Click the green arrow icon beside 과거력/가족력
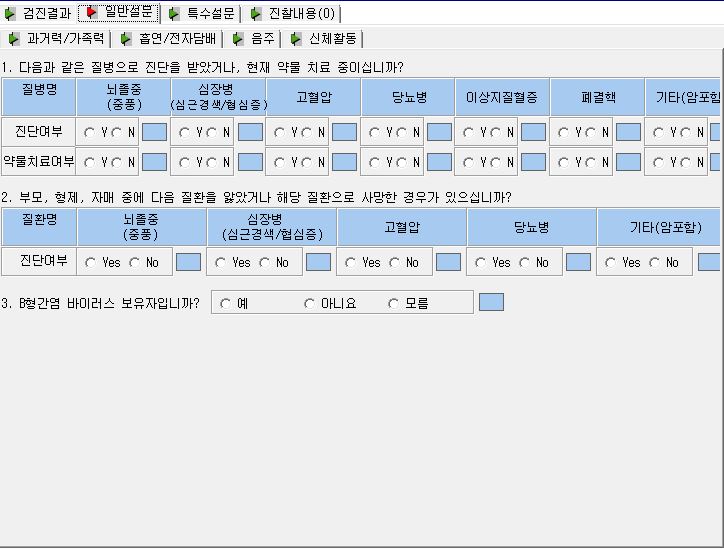Screen dimensions: 724x549 (x=14, y=39)
